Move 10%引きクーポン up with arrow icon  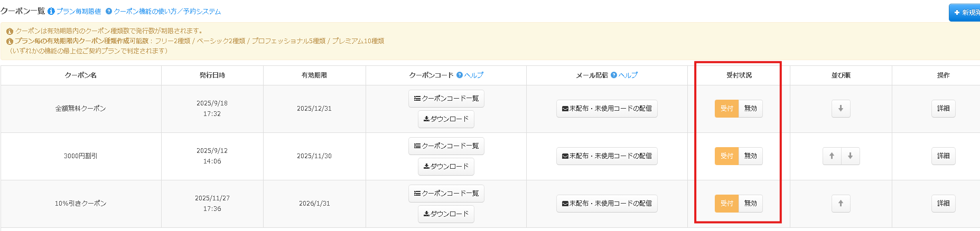point(841,204)
